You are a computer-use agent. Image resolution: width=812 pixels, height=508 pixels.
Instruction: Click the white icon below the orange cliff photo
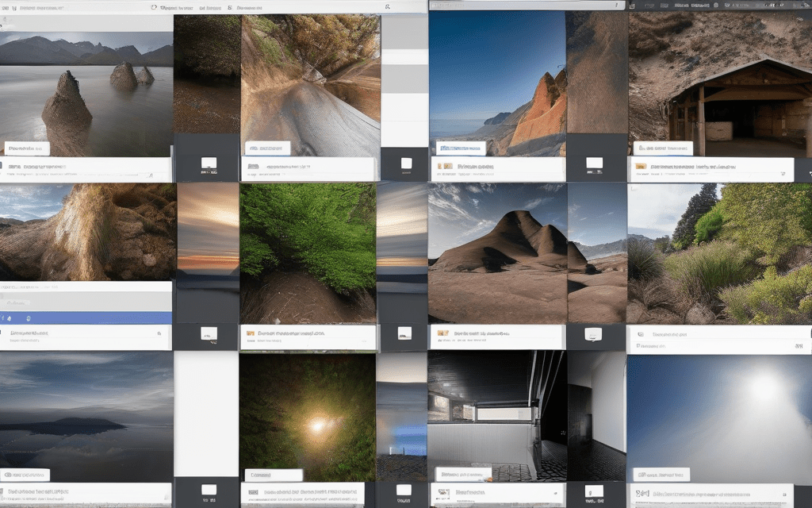coord(594,163)
